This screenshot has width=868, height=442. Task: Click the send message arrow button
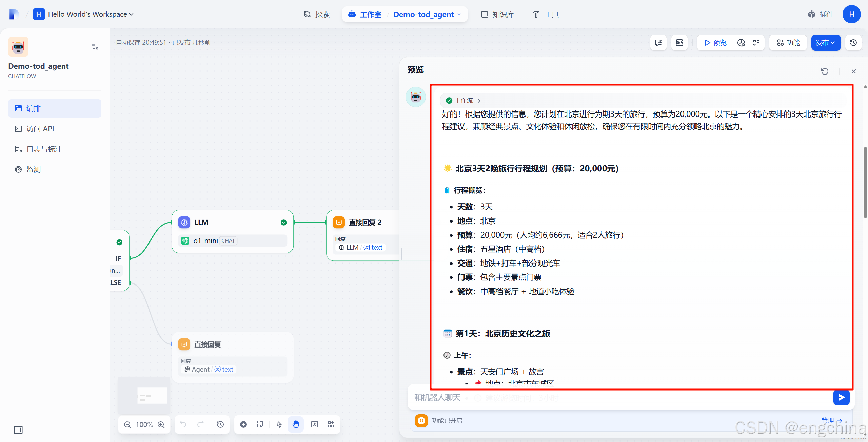pyautogui.click(x=841, y=397)
